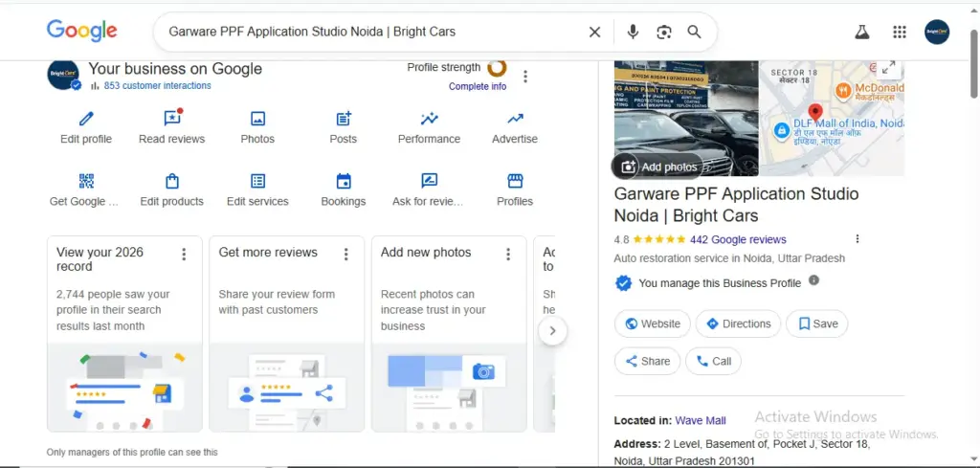Image resolution: width=980 pixels, height=468 pixels.
Task: Open options menu next to Profile strength
Action: point(525,77)
